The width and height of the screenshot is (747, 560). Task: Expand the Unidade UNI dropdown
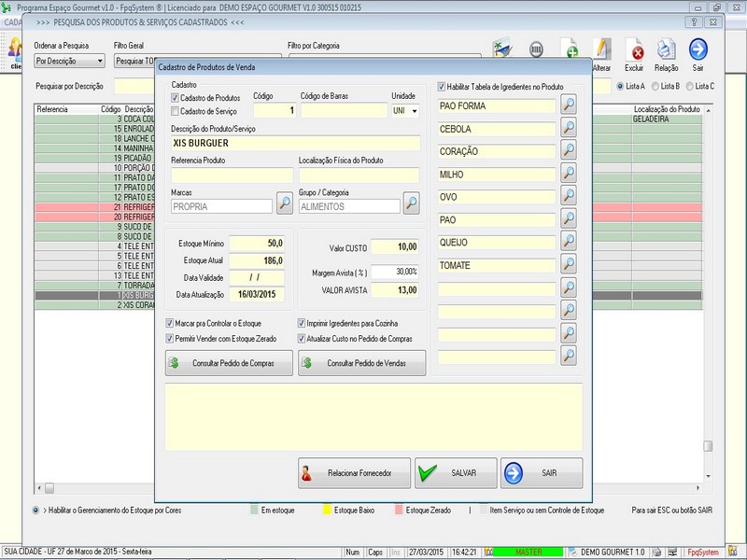pyautogui.click(x=414, y=110)
